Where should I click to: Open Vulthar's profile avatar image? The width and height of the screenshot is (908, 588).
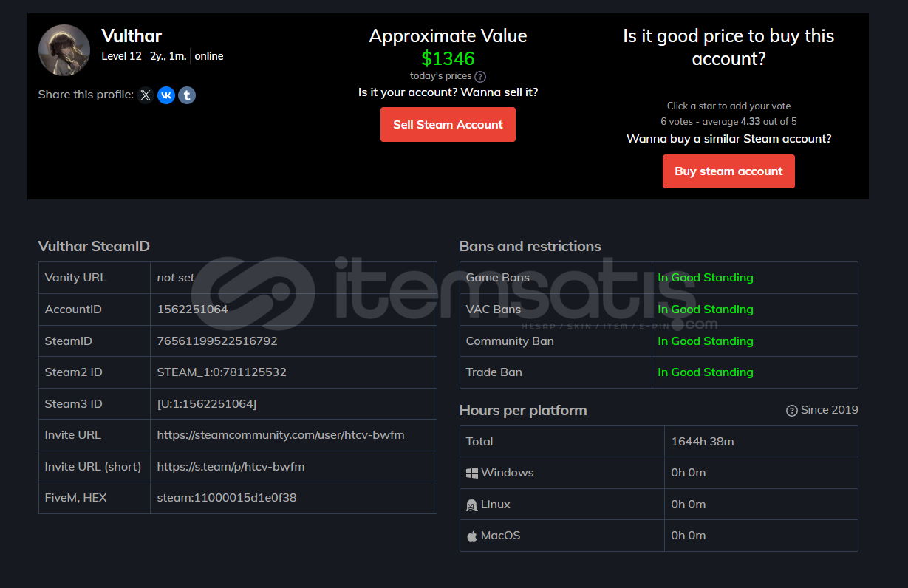pos(64,50)
